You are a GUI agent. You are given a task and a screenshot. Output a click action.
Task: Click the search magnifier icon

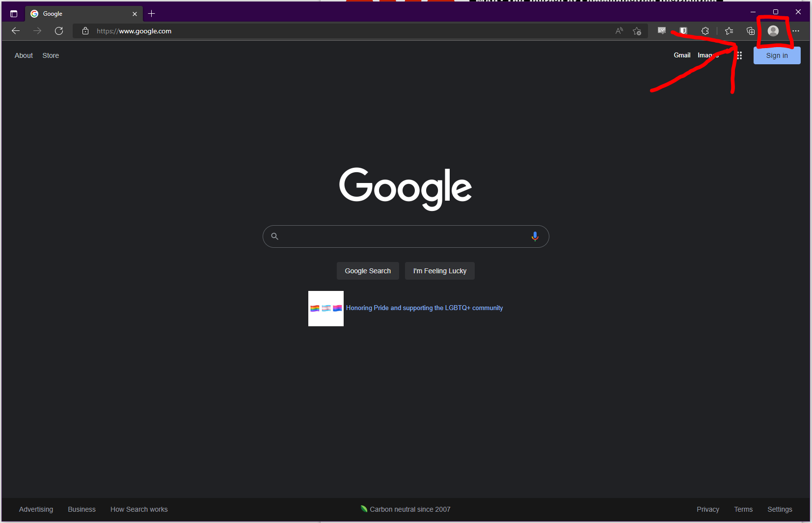[x=275, y=236]
